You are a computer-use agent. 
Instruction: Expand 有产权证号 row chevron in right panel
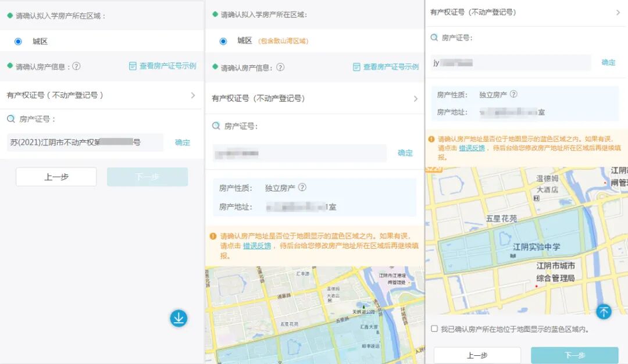[618, 12]
